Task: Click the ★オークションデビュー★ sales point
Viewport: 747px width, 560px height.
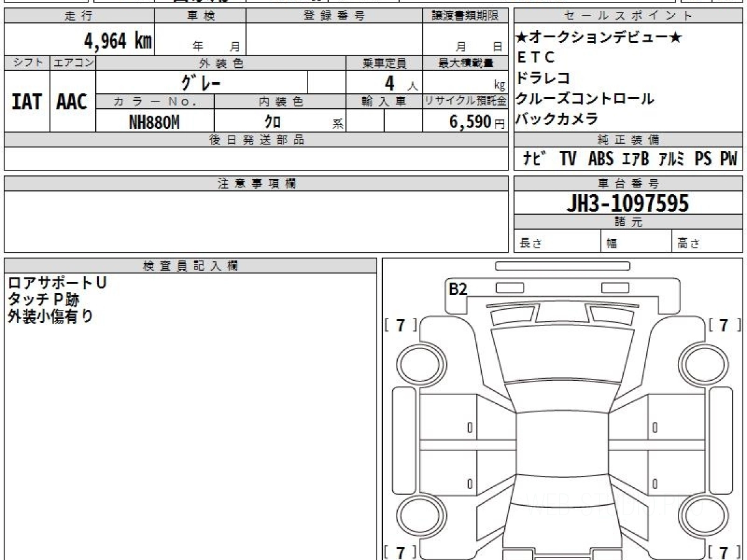Action: point(599,37)
